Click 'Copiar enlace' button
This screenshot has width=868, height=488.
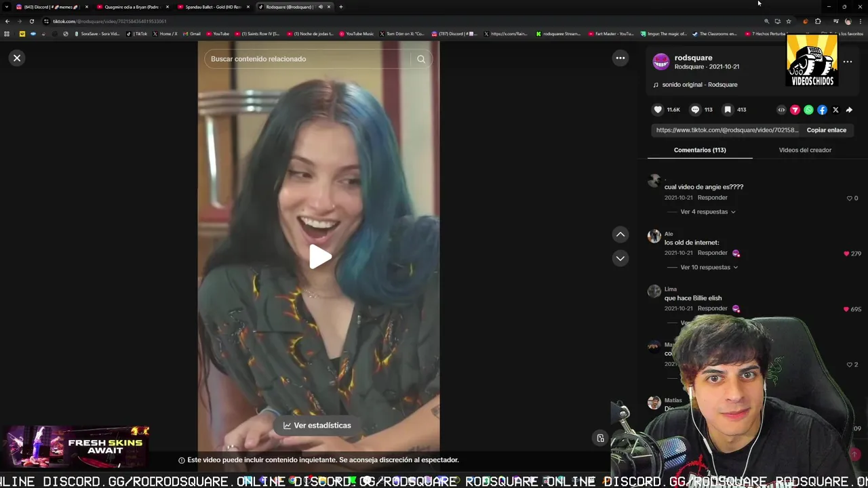click(826, 130)
